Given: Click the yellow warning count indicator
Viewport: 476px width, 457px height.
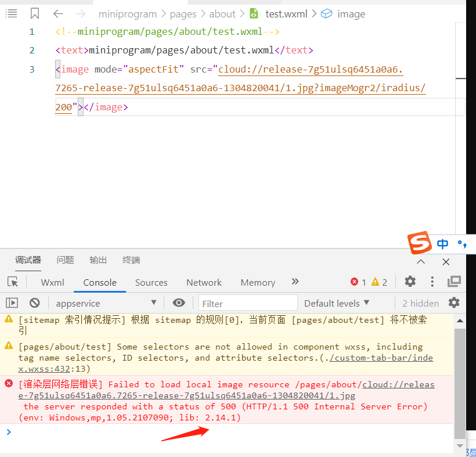Looking at the screenshot, I should click(379, 282).
